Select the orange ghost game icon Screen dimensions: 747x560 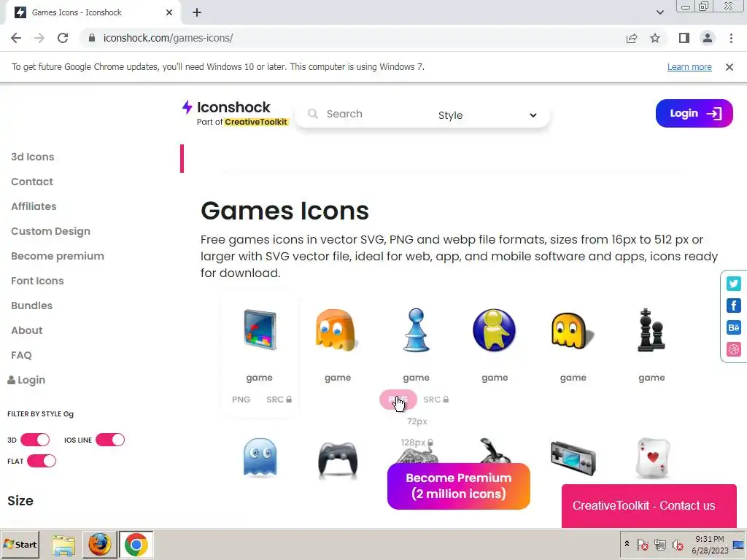pos(337,330)
